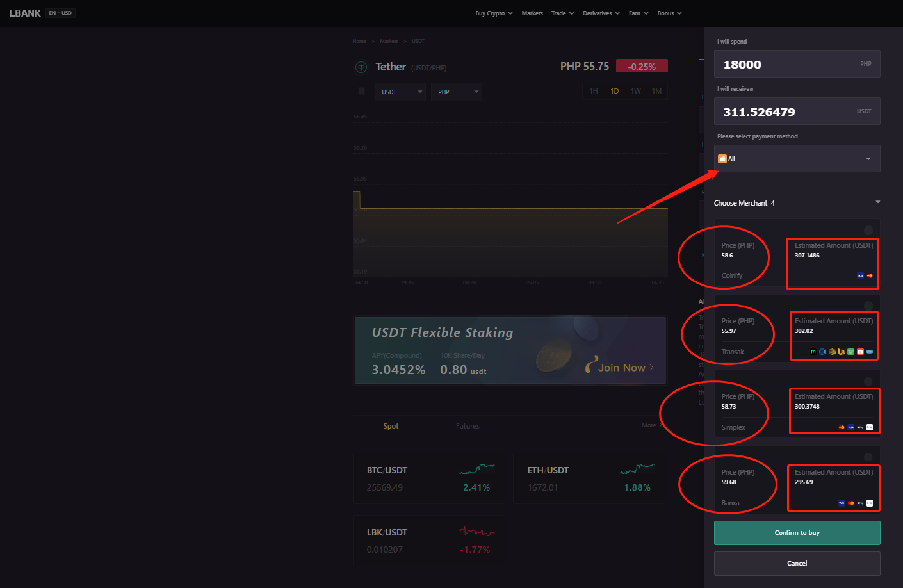Click Banxa estimated amount 295.69
Screen dimensions: 903x588
804,482
